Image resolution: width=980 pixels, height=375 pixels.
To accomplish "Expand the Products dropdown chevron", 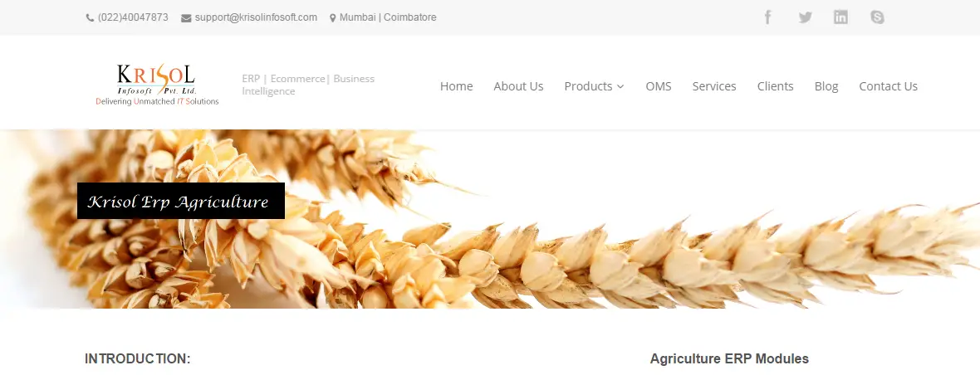I will click(620, 87).
